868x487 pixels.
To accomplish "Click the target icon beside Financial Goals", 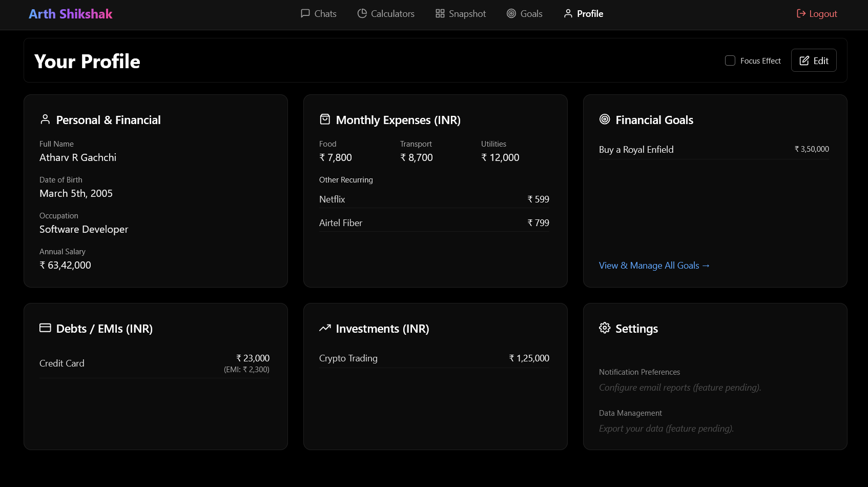I will [605, 119].
